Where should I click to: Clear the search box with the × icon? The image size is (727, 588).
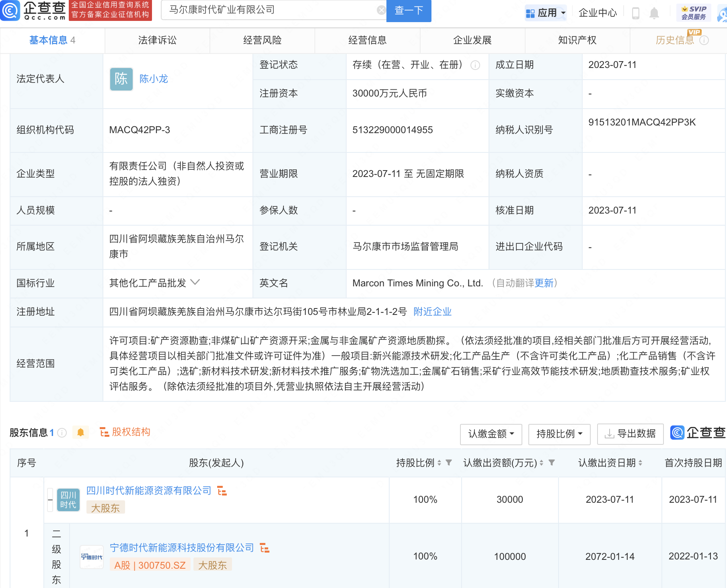[x=381, y=10]
